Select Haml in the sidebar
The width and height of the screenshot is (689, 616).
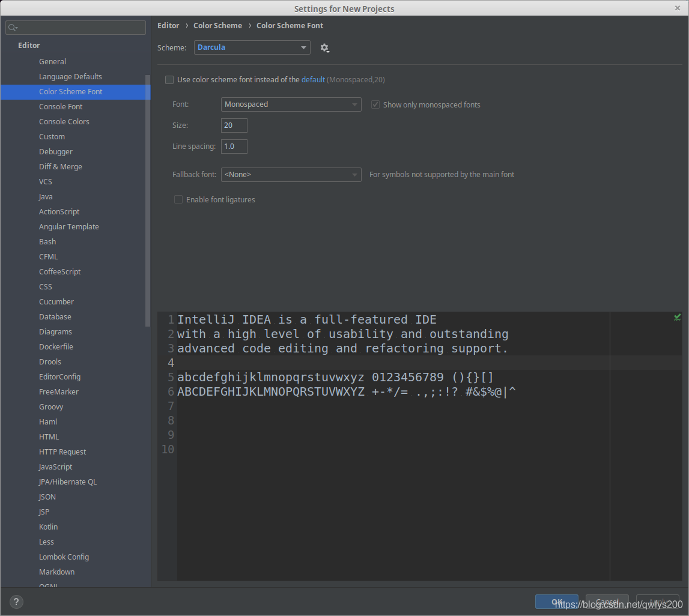(48, 421)
